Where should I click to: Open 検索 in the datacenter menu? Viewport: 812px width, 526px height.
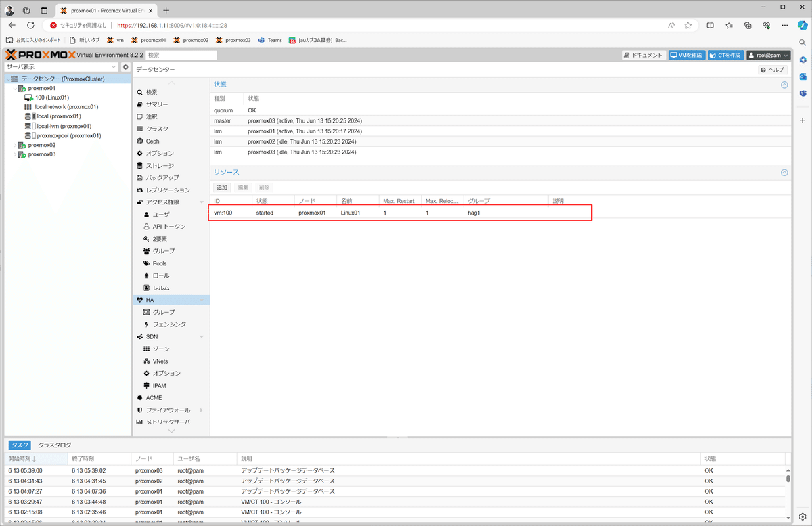pos(152,92)
